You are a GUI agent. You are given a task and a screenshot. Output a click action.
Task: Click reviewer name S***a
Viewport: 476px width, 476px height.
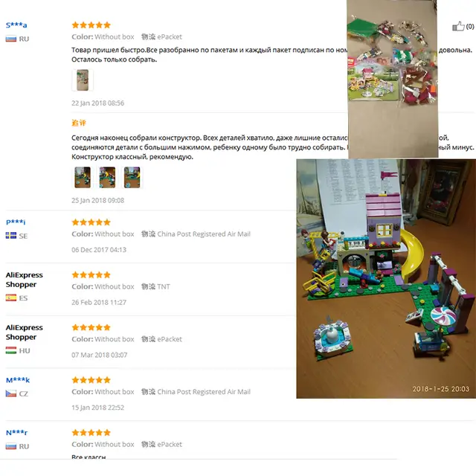tap(16, 25)
